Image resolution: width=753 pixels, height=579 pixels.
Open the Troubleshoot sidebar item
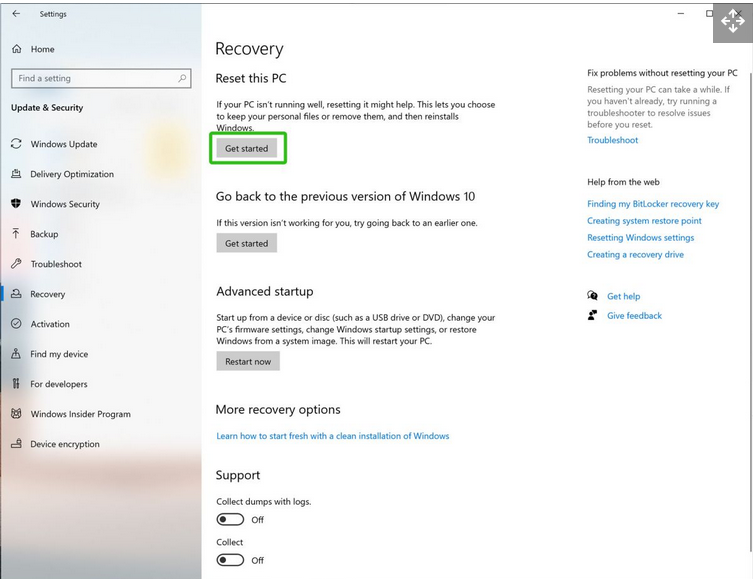click(x=56, y=264)
